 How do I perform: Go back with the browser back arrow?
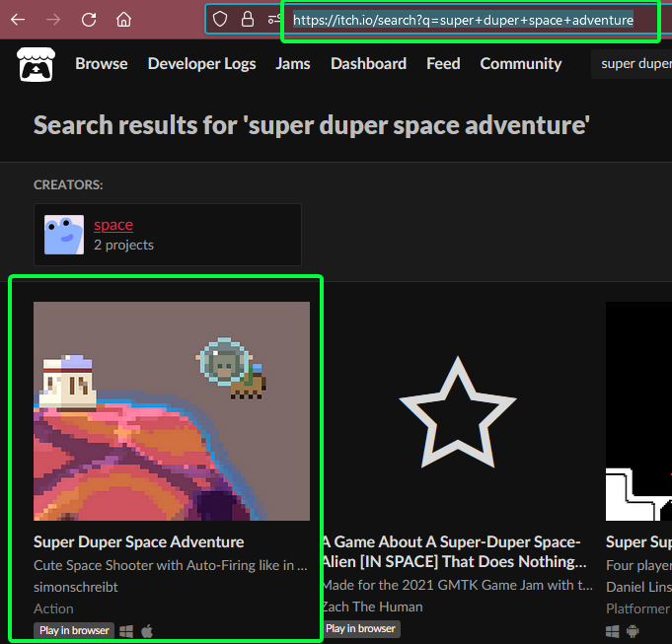point(18,20)
